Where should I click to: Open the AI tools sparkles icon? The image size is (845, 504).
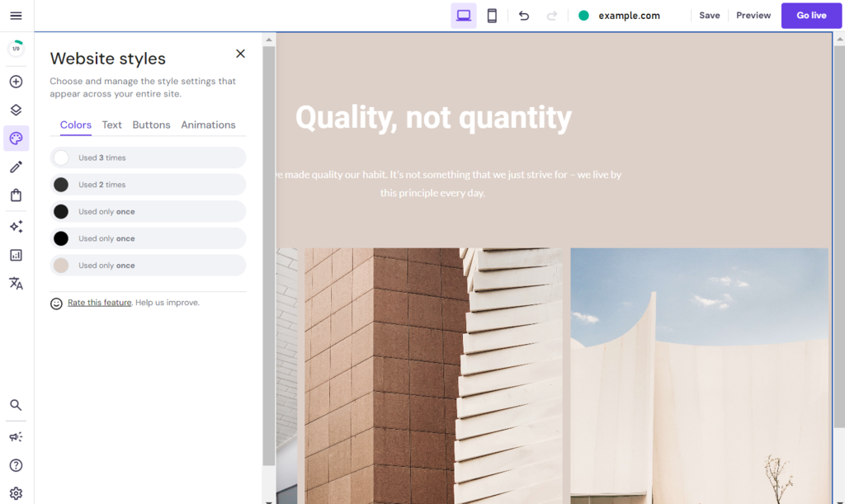click(x=16, y=226)
